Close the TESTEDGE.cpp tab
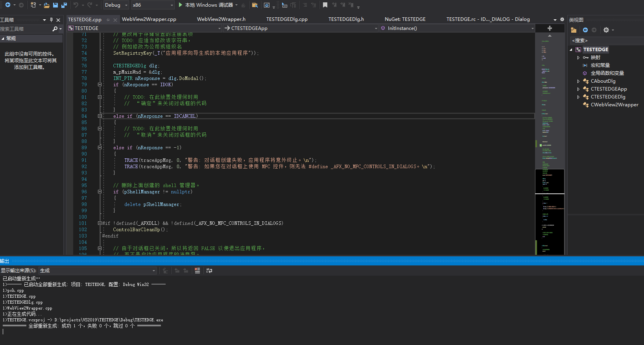Image resolution: width=644 pixels, height=345 pixels. click(x=115, y=20)
